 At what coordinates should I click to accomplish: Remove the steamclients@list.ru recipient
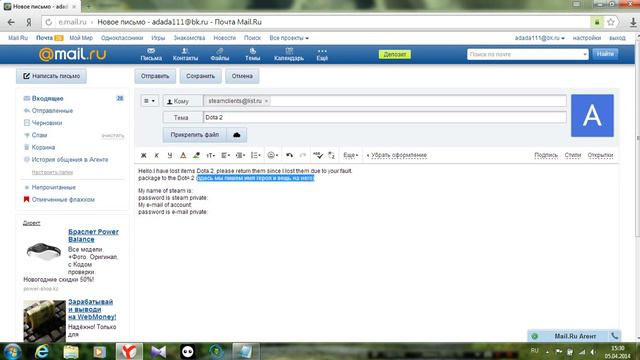[x=267, y=101]
